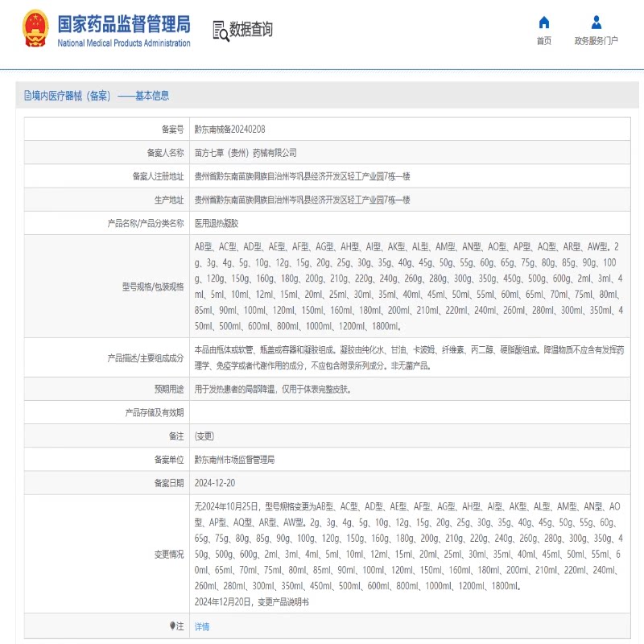Image resolution: width=644 pixels, height=644 pixels.
Task: Select value 黔东南械备20240208
Action: 229,130
